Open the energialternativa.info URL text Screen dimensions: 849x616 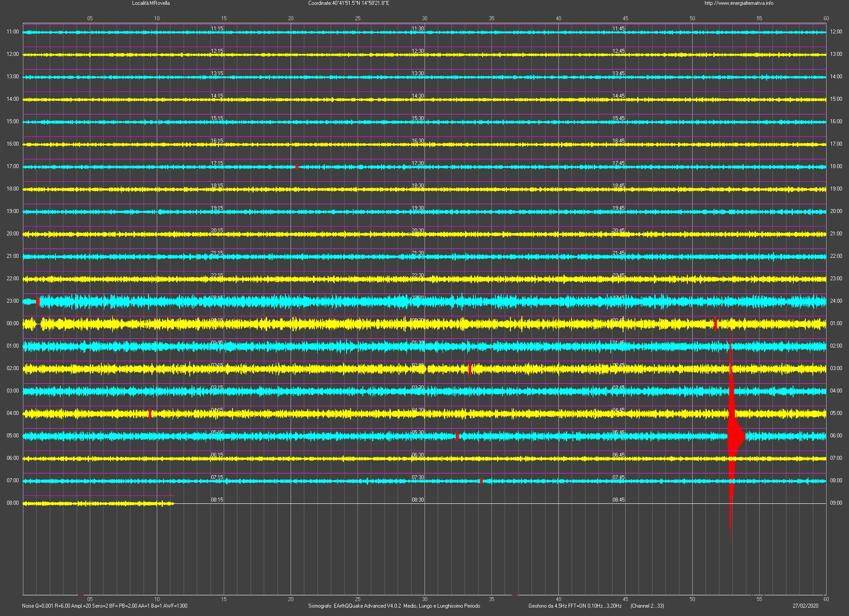click(739, 3)
